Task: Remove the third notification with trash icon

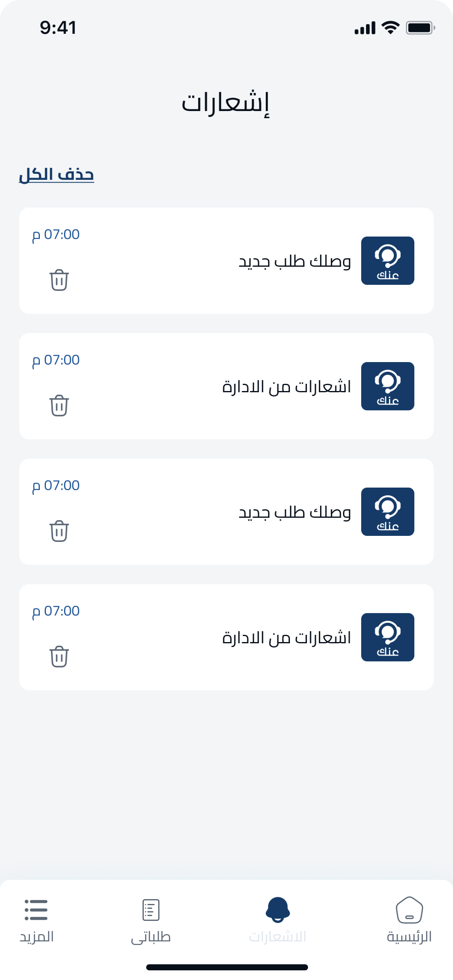Action: 59,531
